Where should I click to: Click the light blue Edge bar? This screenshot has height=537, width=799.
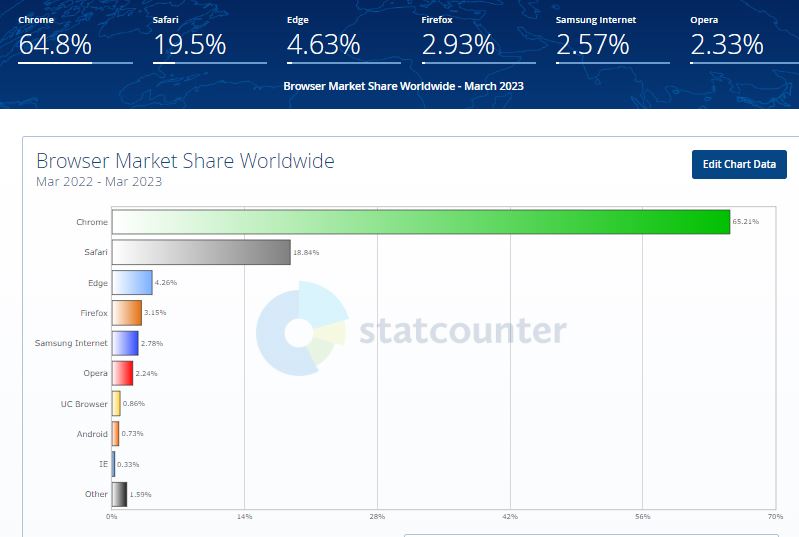point(132,282)
